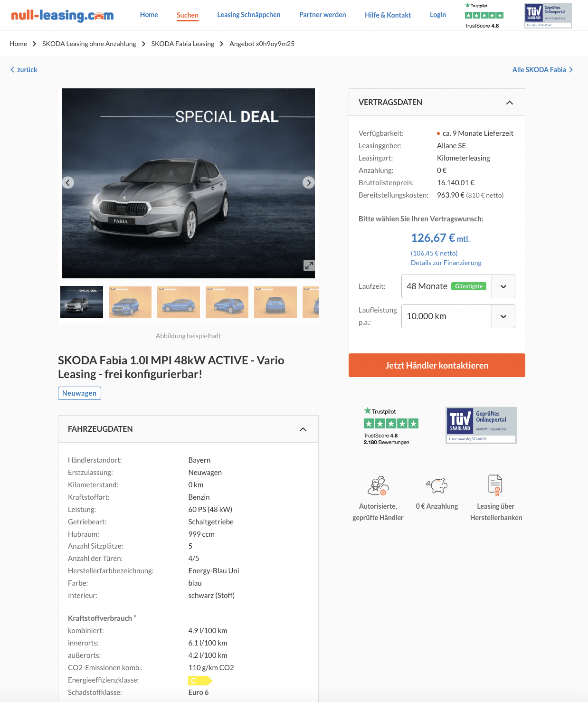Click the Günstigste badge
588x702 pixels.
click(469, 286)
